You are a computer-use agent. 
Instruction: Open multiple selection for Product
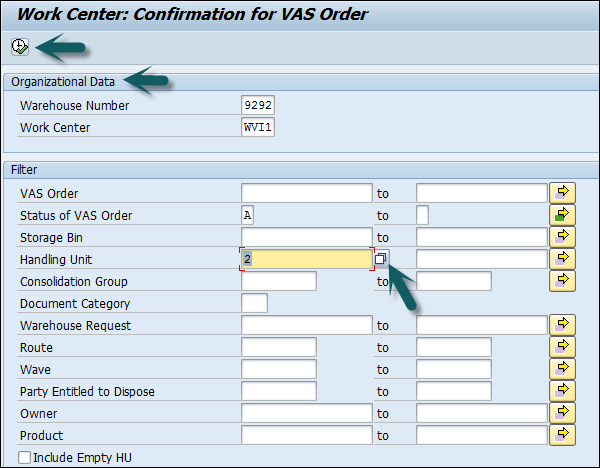tap(564, 435)
